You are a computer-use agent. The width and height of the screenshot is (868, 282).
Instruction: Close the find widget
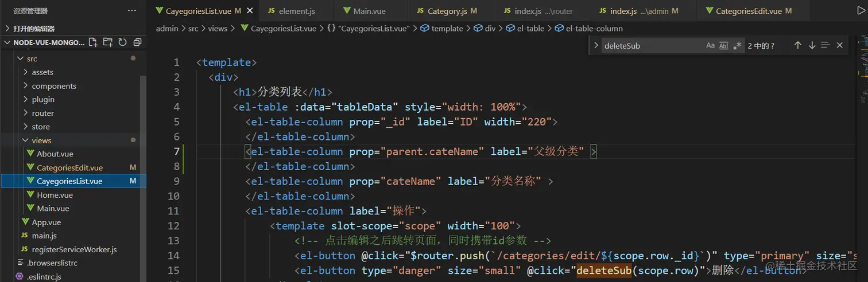pyautogui.click(x=839, y=45)
